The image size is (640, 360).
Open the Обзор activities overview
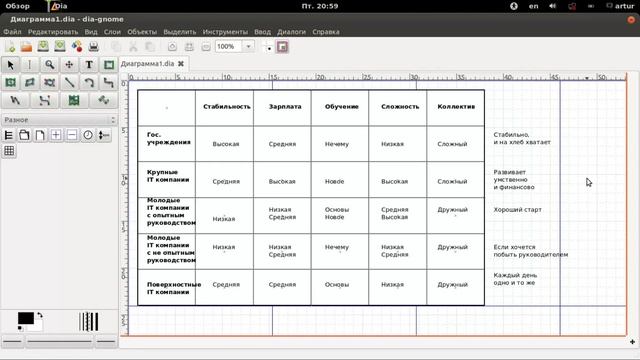(x=18, y=6)
